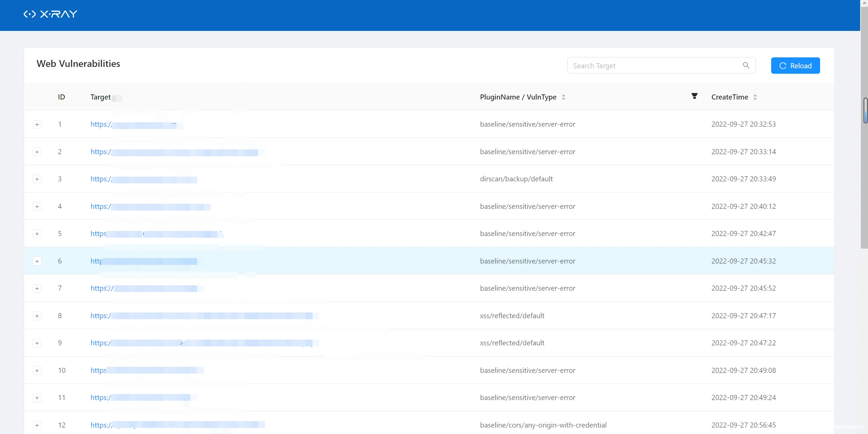Viewport: 868px width, 434px height.
Task: Expand row 6 plus icon
Action: [37, 261]
